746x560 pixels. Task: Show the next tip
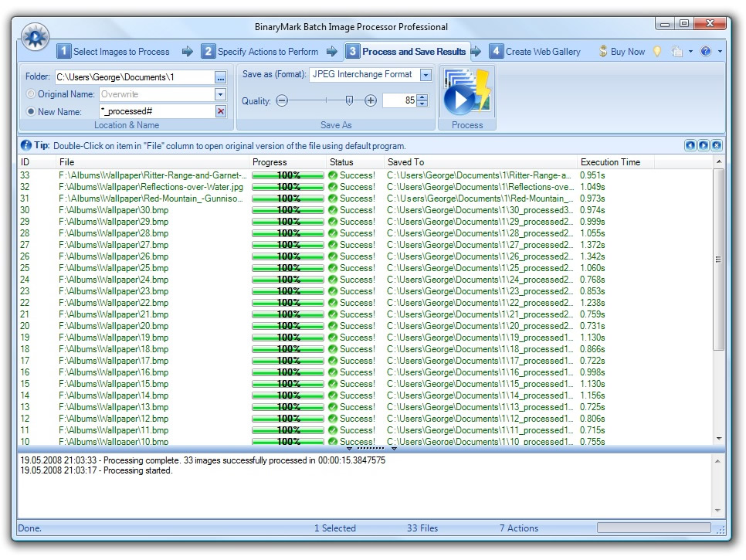704,145
